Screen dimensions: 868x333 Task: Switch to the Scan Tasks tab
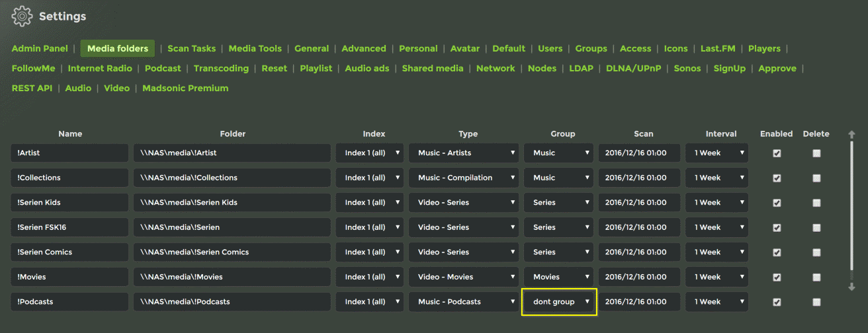[x=191, y=48]
